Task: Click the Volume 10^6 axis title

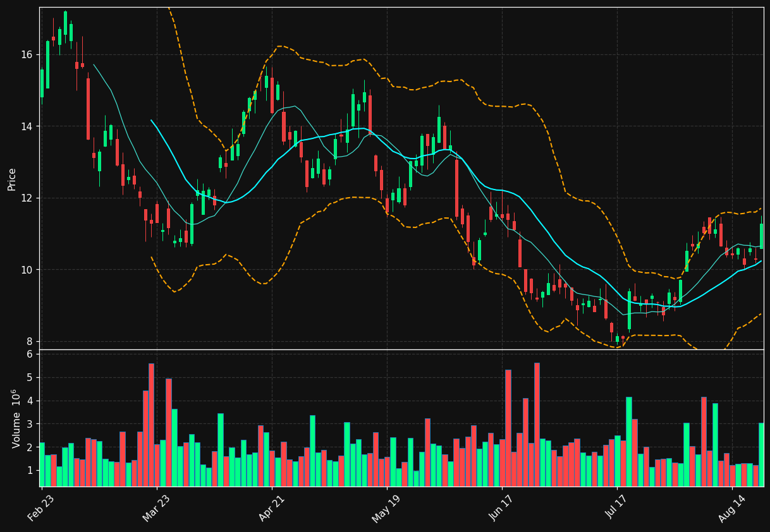Action: pos(16,418)
